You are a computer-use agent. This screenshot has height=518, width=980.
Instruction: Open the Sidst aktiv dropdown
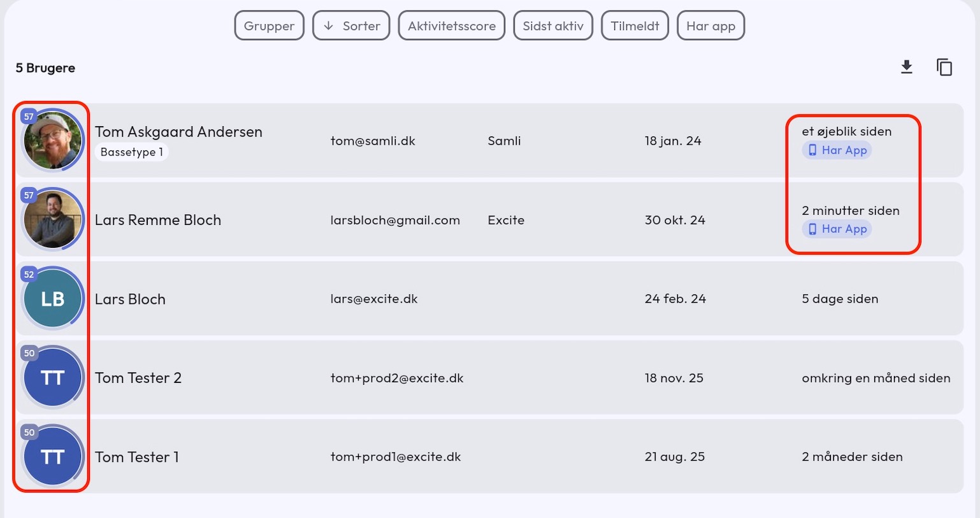[x=553, y=25]
